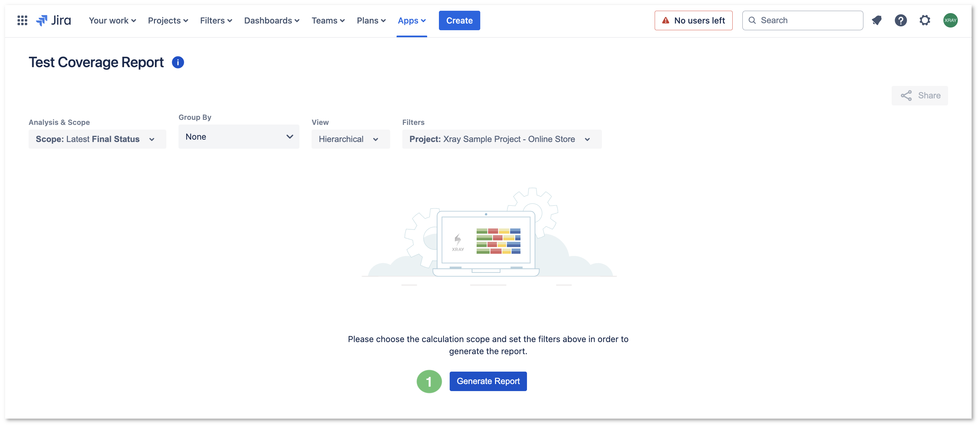This screenshot has height=427, width=980.
Task: Click the info icon beside Test Coverage Report
Action: (178, 62)
